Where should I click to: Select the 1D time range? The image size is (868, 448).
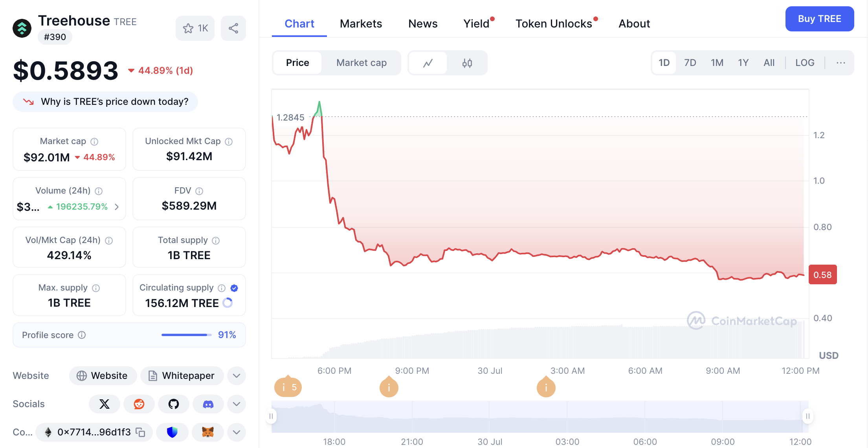click(664, 63)
